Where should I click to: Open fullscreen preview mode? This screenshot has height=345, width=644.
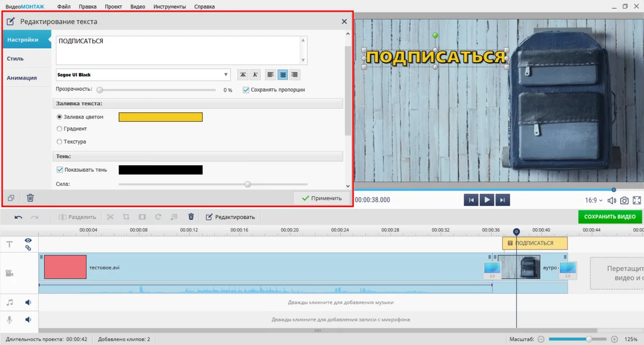[637, 200]
